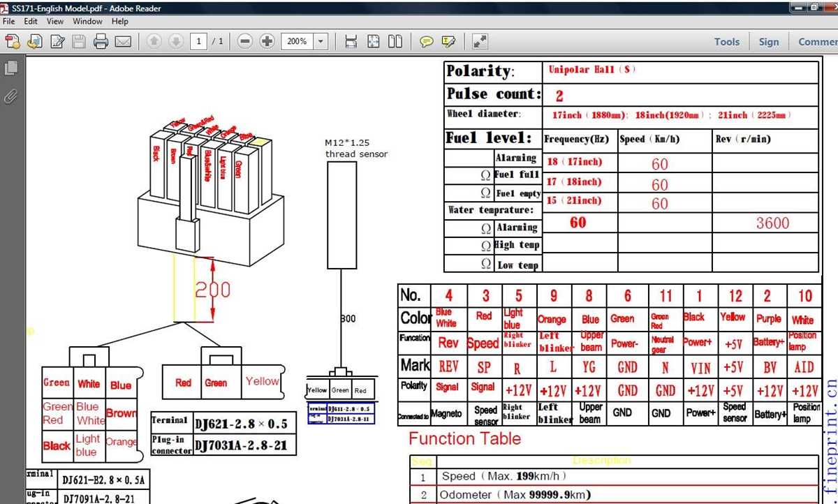The width and height of the screenshot is (838, 504).
Task: Click the edit and sign document icon
Action: (57, 42)
